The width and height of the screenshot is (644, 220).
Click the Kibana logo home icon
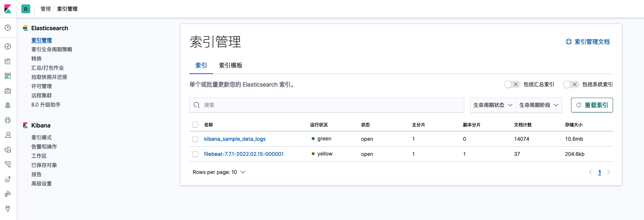(x=8, y=9)
